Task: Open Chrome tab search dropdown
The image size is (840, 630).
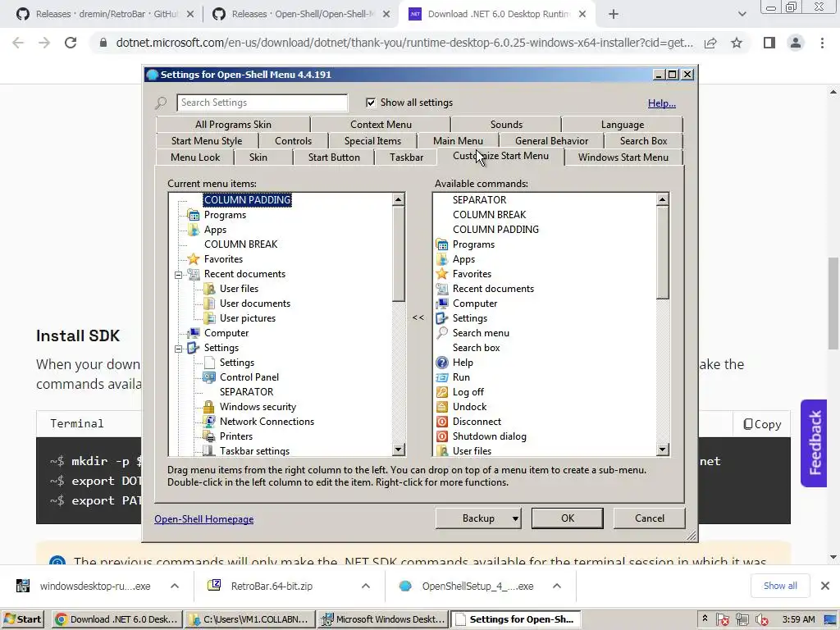Action: pos(742,14)
